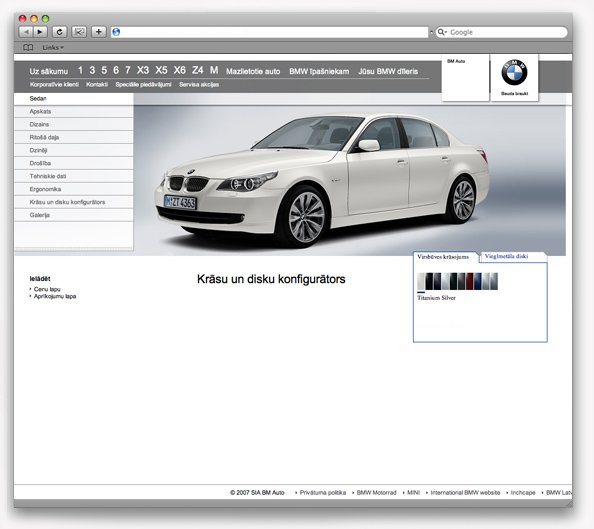
Task: Open the X6 model menu item
Action: (x=180, y=70)
